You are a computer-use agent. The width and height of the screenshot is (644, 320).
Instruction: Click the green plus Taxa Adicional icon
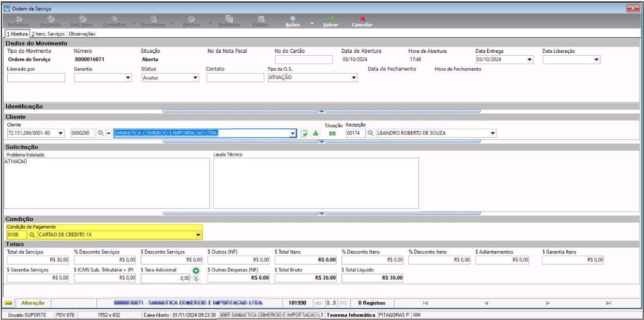(x=196, y=271)
